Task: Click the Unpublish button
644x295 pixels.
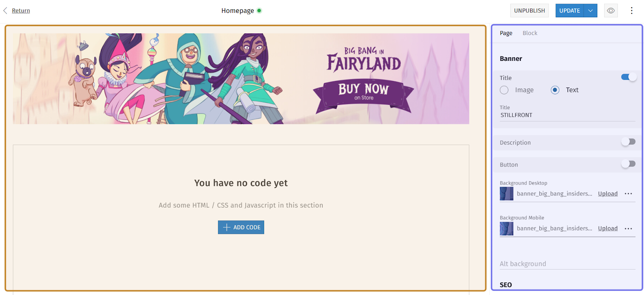Action: [529, 10]
